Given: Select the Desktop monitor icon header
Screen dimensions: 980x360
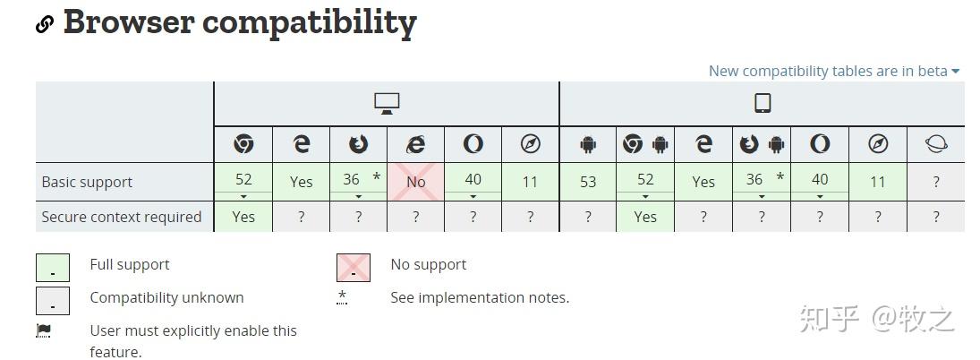Looking at the screenshot, I should 387,103.
